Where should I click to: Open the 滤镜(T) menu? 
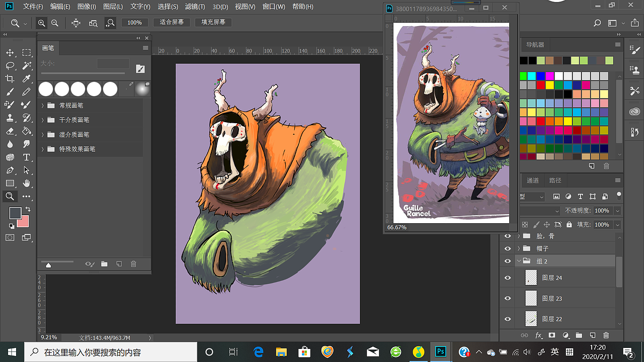[195, 7]
